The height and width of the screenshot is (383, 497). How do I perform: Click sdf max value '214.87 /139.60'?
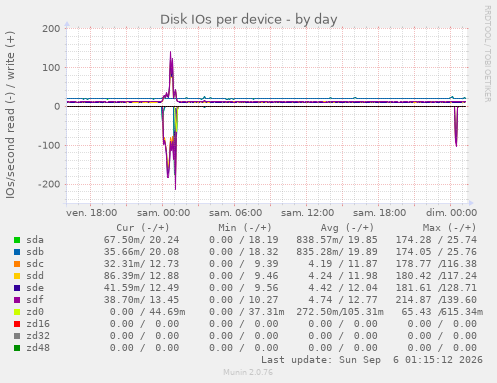point(436,300)
